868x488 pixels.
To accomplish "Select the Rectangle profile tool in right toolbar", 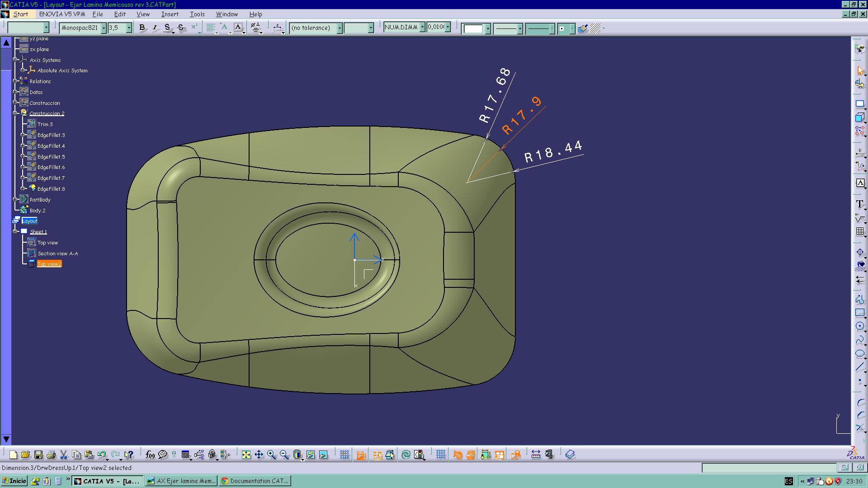I will point(860,313).
